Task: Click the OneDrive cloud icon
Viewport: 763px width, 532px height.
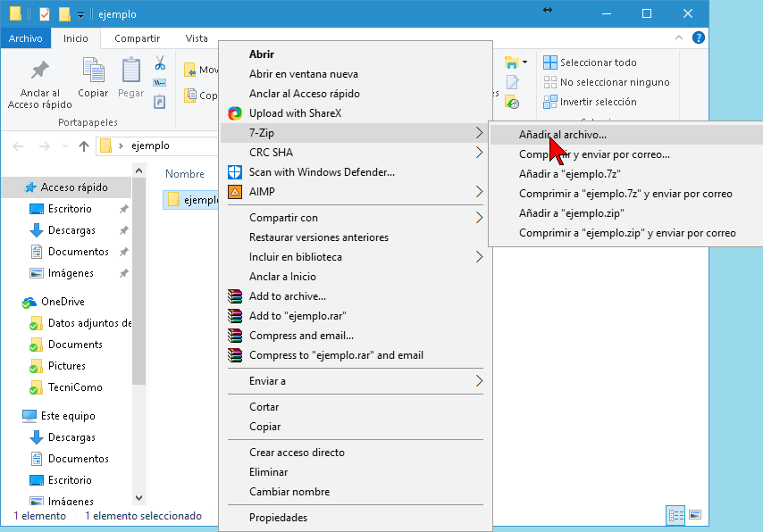Action: click(x=29, y=303)
